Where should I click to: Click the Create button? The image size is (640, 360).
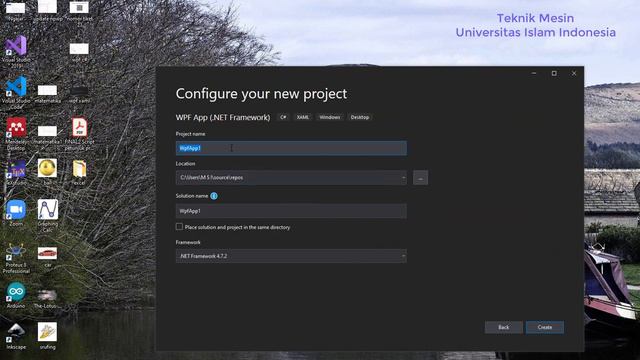pos(545,327)
